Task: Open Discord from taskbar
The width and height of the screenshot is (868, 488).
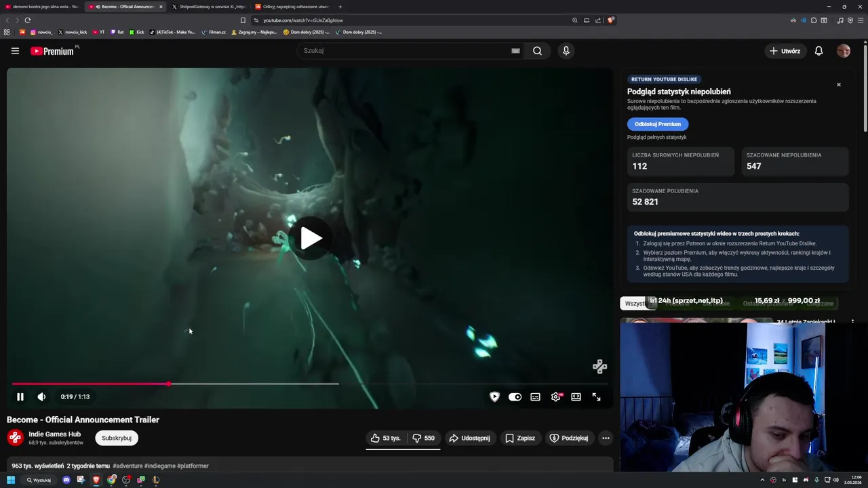Action: pos(66,480)
